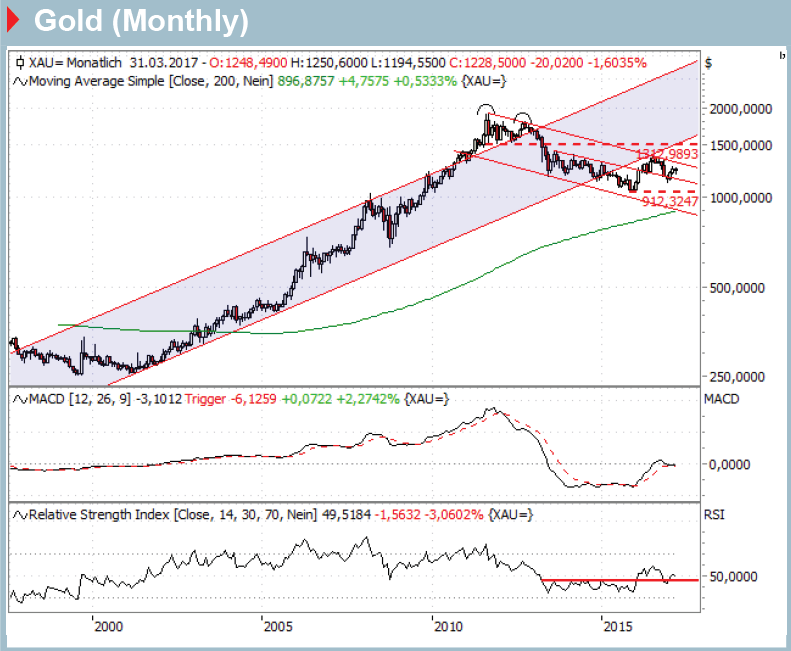Click the MACD value -3,1012
Screen dimensions: 791x651
(158, 399)
